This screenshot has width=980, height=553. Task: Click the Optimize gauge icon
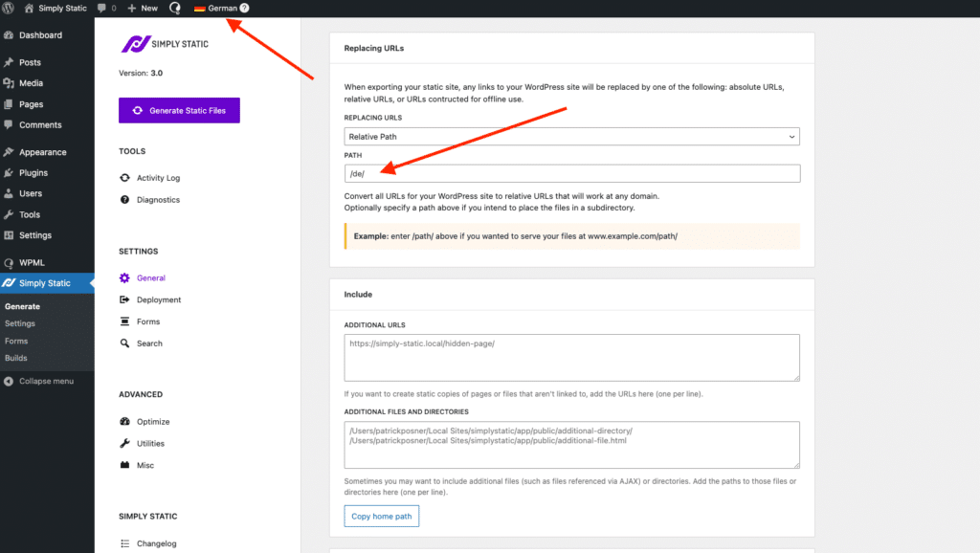[124, 422]
